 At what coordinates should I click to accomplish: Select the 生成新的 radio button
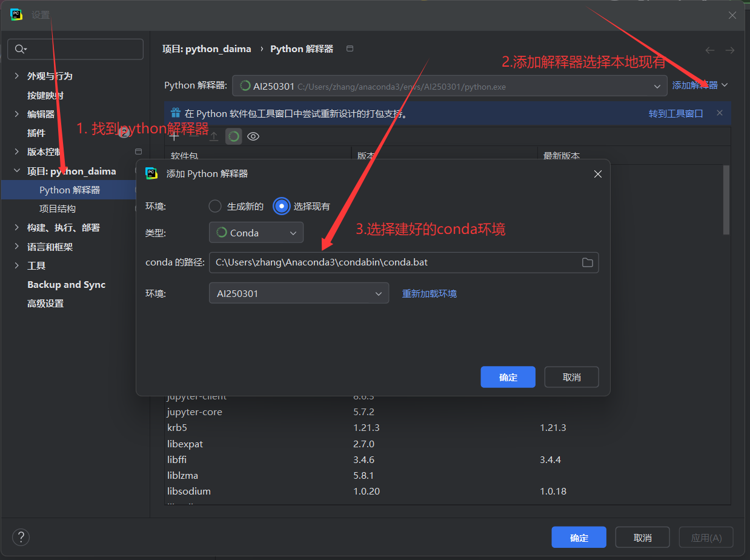tap(215, 206)
